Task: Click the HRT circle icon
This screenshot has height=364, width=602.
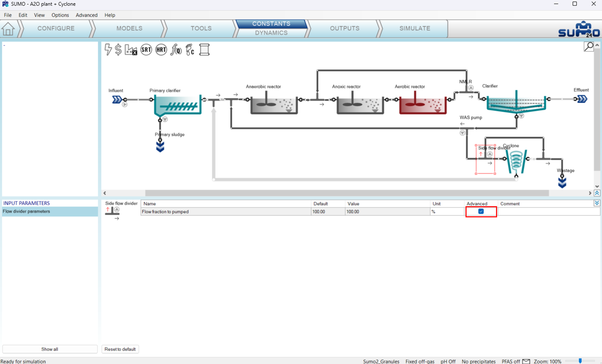Action: [161, 50]
